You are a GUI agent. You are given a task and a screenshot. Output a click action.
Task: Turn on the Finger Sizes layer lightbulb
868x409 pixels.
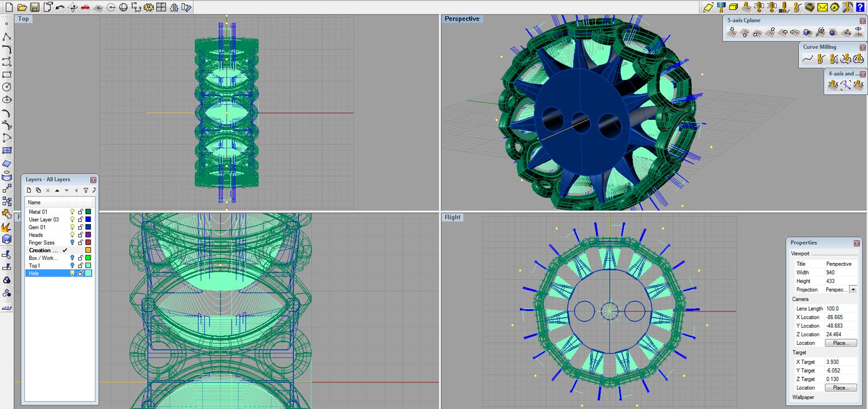(x=72, y=242)
